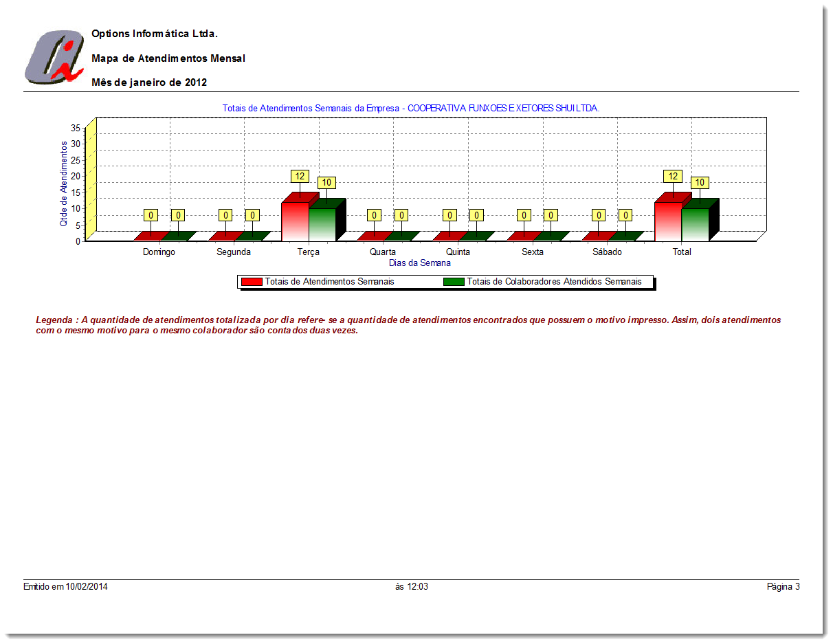The image size is (833, 644).
Task: Click the Total axis label
Action: (682, 252)
